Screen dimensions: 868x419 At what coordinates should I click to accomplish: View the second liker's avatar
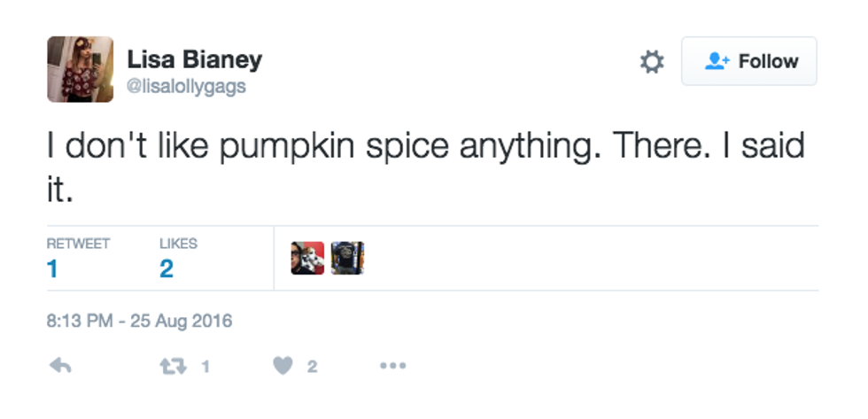pyautogui.click(x=348, y=258)
